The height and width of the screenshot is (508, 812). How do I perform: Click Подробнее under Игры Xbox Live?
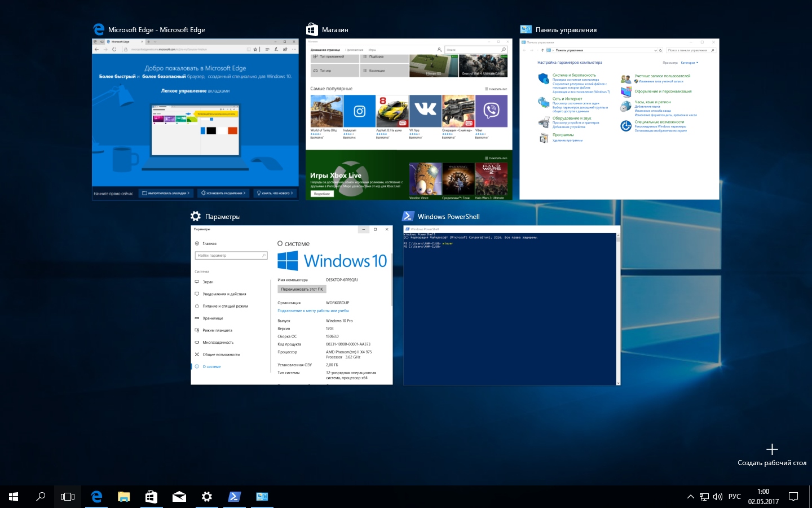pos(322,194)
